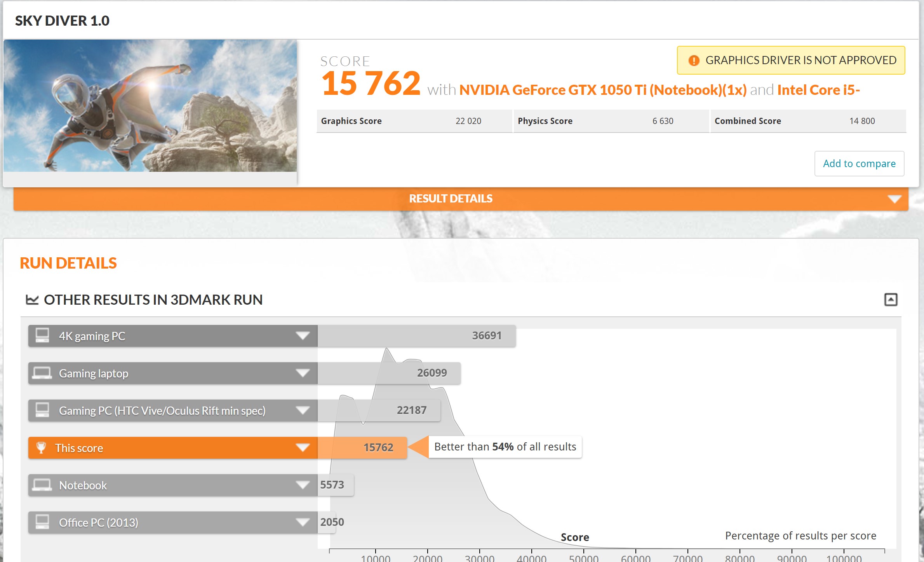Expand the Gaming laptop dropdown arrow
The width and height of the screenshot is (924, 562).
pos(303,373)
